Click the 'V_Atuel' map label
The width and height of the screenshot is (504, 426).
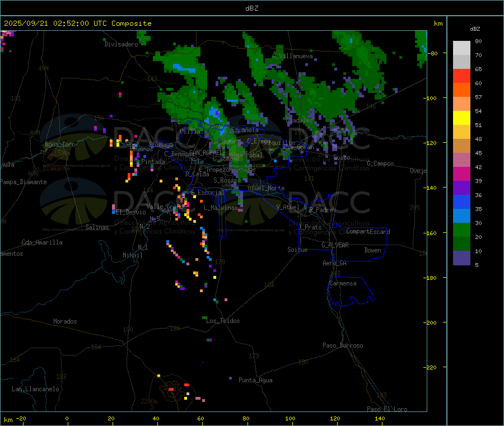click(x=288, y=207)
